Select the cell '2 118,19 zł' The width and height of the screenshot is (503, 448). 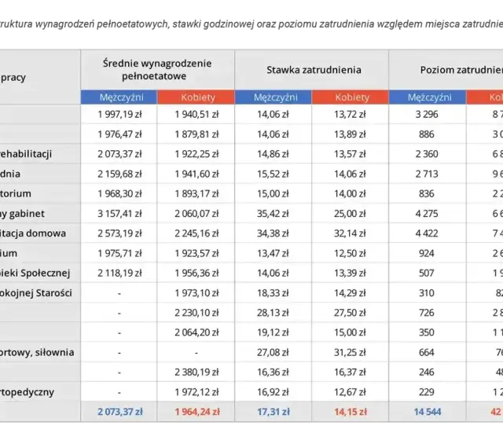click(x=119, y=273)
